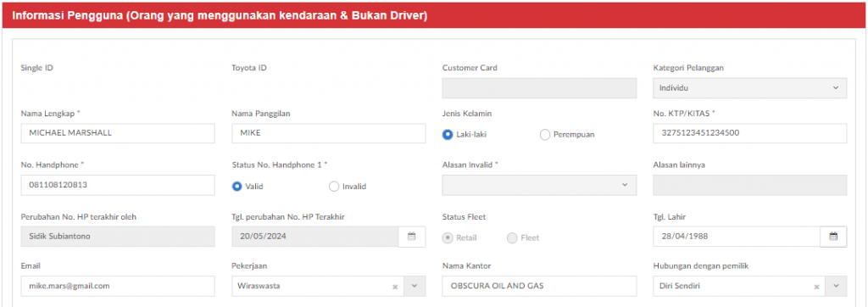Viewport: 868px width, 307px height.
Task: Open Kategori Pelanggan dropdown showing Individu
Action: (750, 88)
